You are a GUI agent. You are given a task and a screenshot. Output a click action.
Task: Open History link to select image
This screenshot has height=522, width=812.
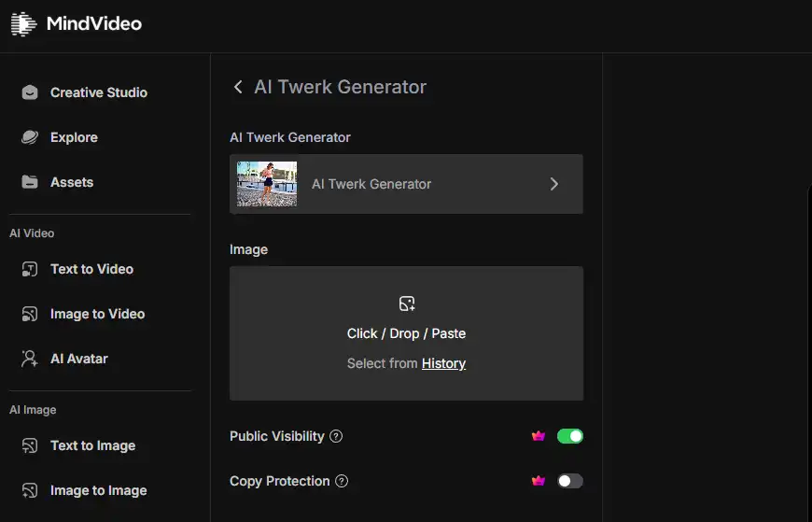444,363
